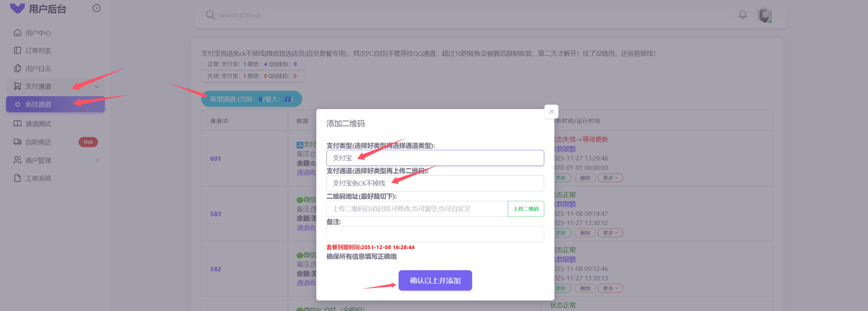Open the notification bell
Viewport: 868px width, 311px height.
[x=743, y=15]
